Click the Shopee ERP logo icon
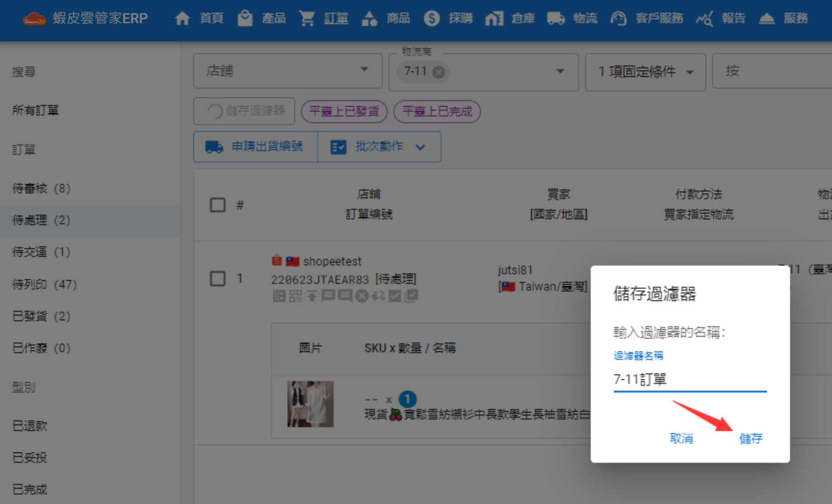832x504 pixels. pyautogui.click(x=35, y=19)
